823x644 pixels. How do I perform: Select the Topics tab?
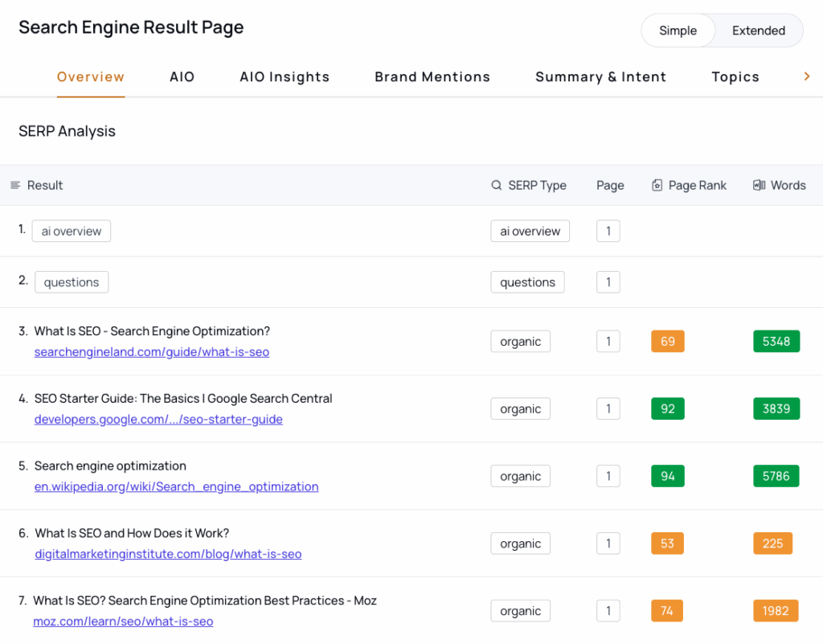coord(735,77)
